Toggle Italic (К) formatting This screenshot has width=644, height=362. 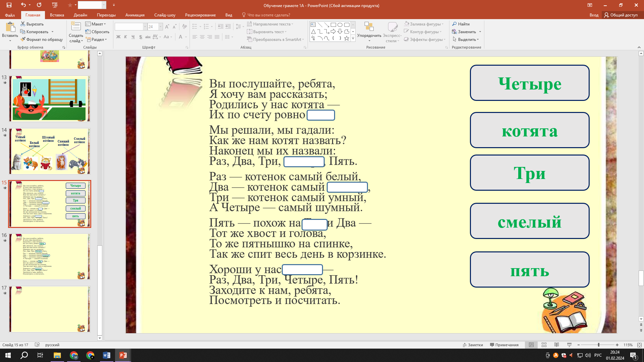[125, 37]
